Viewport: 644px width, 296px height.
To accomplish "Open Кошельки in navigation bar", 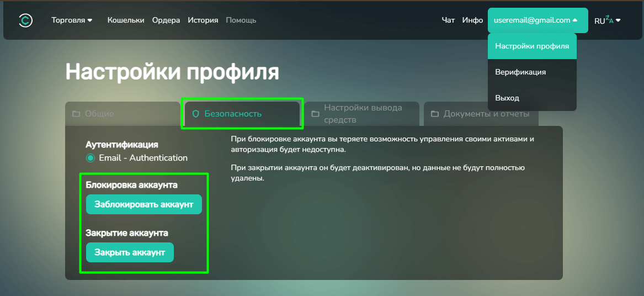I will click(126, 20).
